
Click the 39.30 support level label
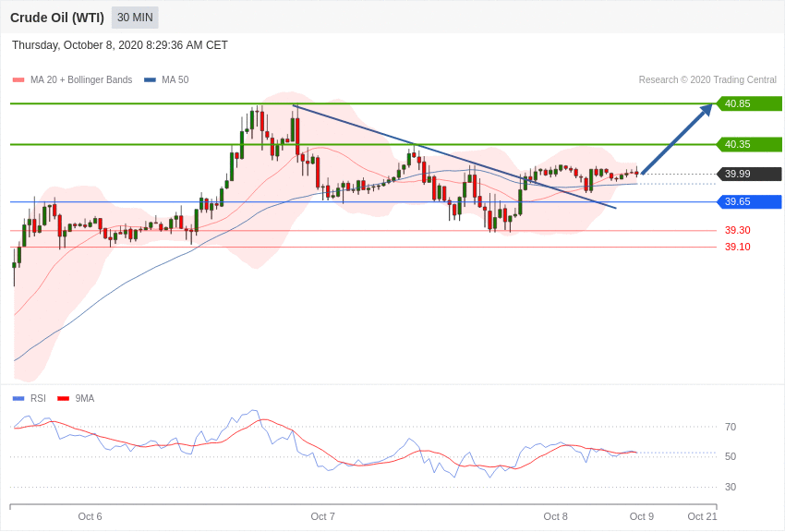[x=737, y=230]
